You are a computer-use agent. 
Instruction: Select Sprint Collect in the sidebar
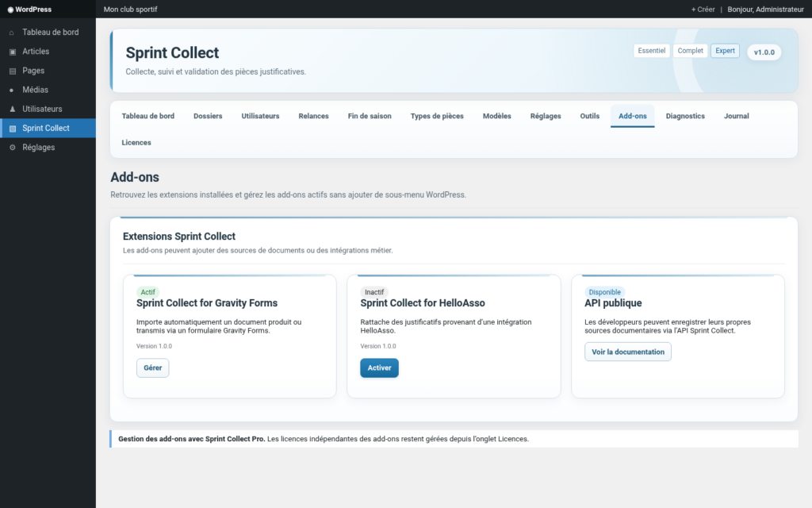(x=48, y=128)
